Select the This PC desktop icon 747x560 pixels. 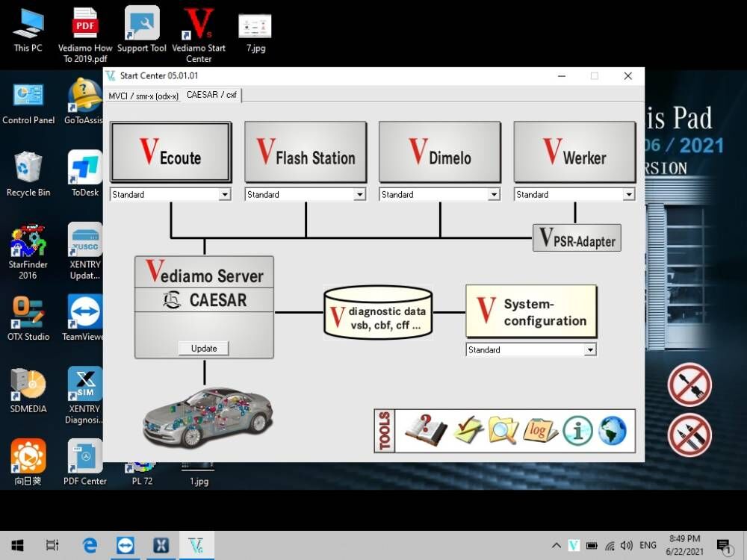(x=28, y=30)
